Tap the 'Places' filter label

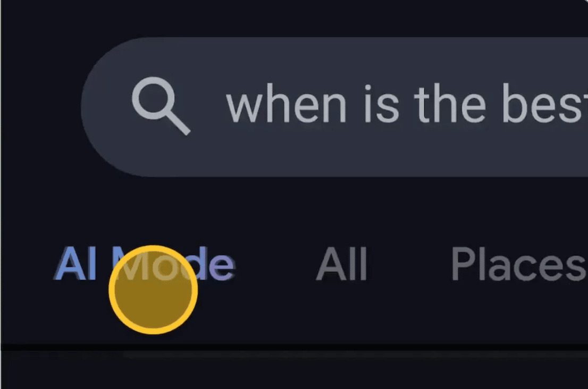519,264
